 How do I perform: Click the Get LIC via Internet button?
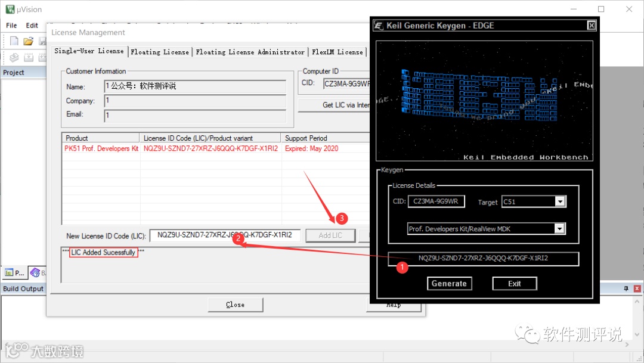click(334, 105)
